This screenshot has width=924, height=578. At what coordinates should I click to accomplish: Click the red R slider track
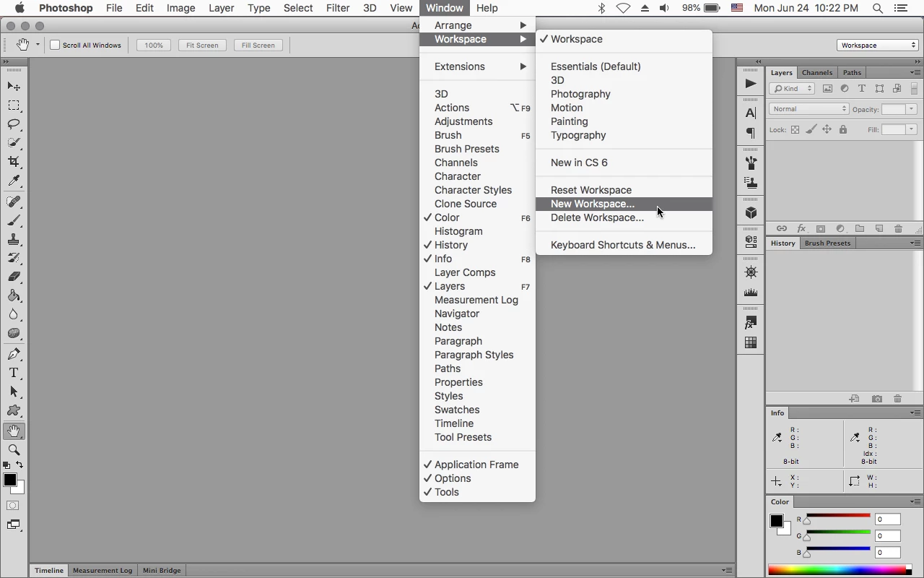click(837, 516)
